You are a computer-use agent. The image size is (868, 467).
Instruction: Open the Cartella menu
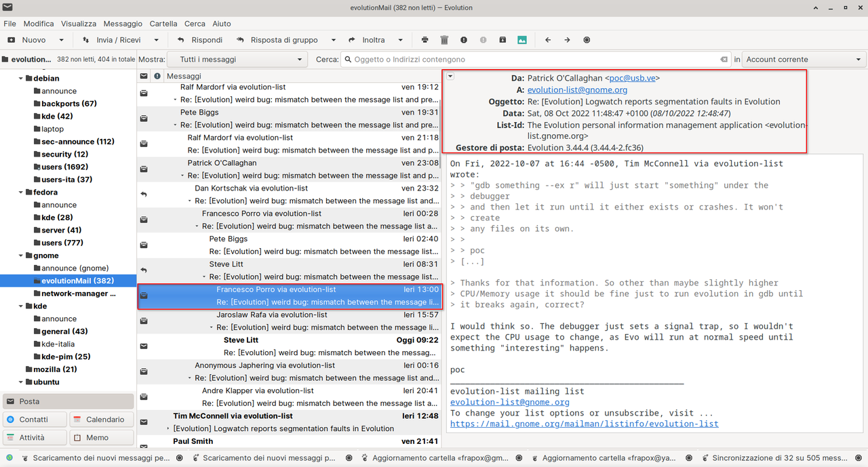pos(163,24)
